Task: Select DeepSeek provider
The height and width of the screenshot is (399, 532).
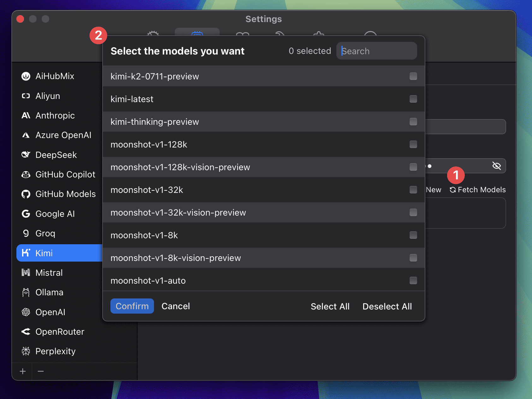Action: click(59, 155)
